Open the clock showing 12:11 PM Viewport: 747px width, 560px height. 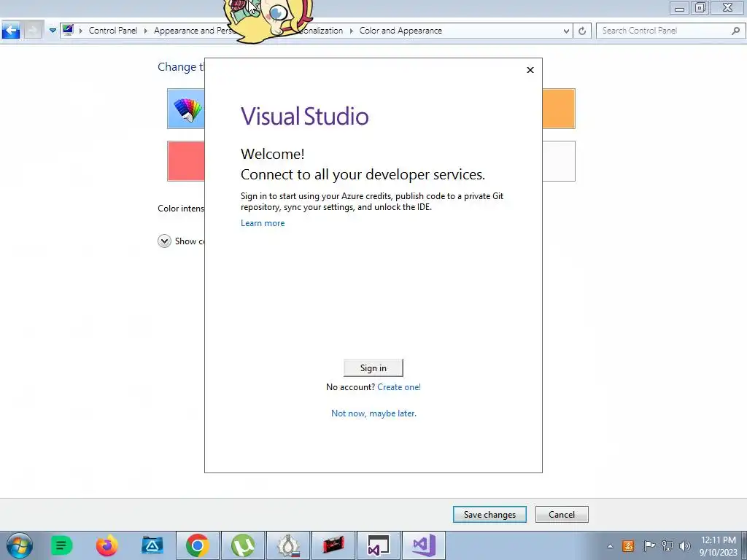719,546
